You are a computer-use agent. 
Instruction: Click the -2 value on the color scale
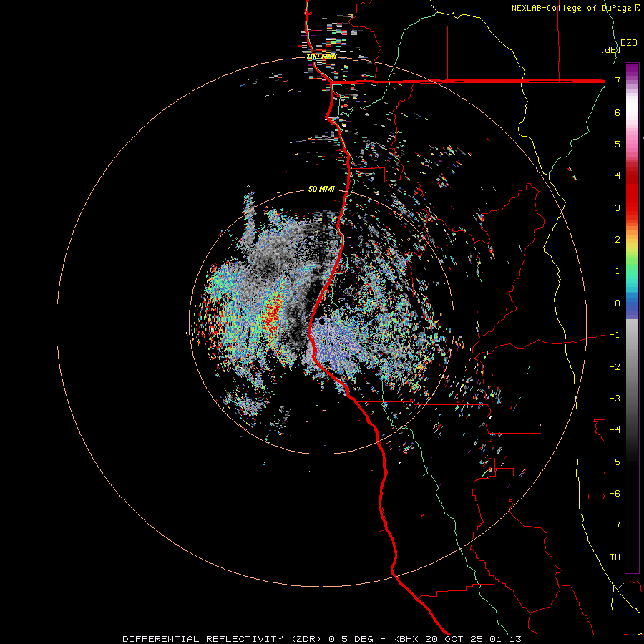(x=615, y=367)
